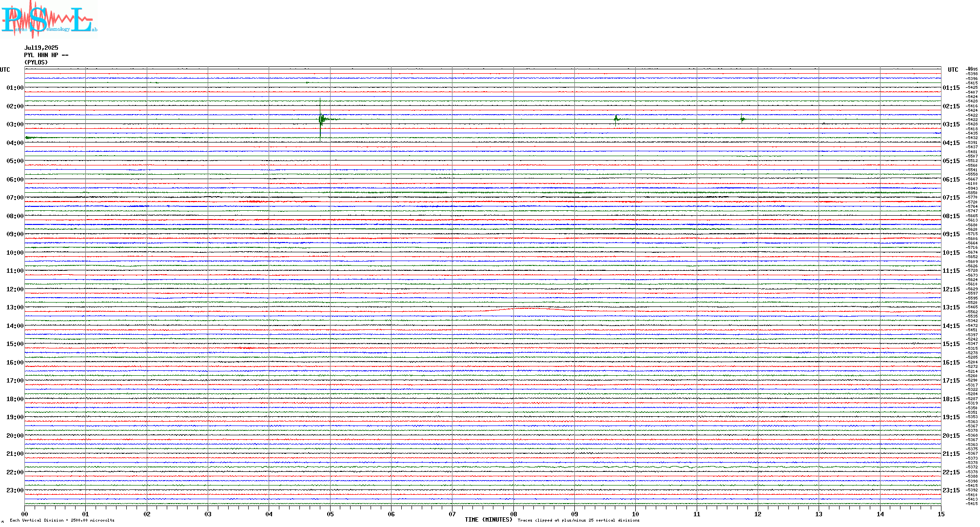Click the 19:15 label on right axis
The width and height of the screenshot is (980, 527).
click(951, 417)
